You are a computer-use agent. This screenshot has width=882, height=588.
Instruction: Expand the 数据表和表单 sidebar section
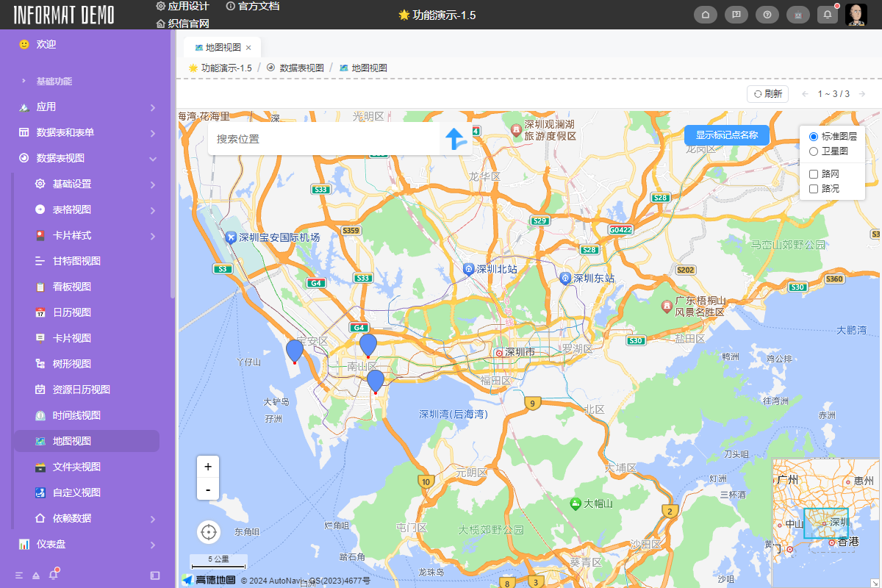66,132
